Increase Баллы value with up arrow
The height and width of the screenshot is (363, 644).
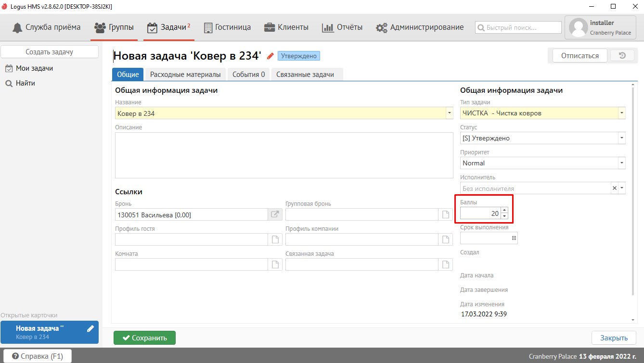point(504,210)
